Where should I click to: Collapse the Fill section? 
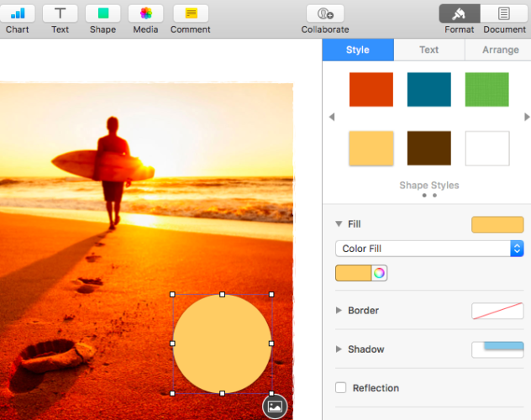click(339, 224)
